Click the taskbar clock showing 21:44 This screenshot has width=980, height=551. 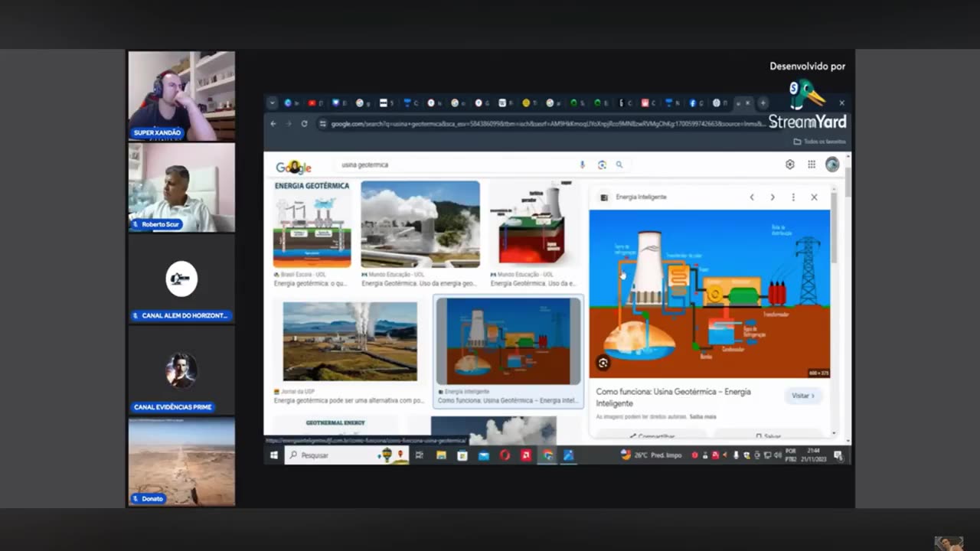(814, 455)
